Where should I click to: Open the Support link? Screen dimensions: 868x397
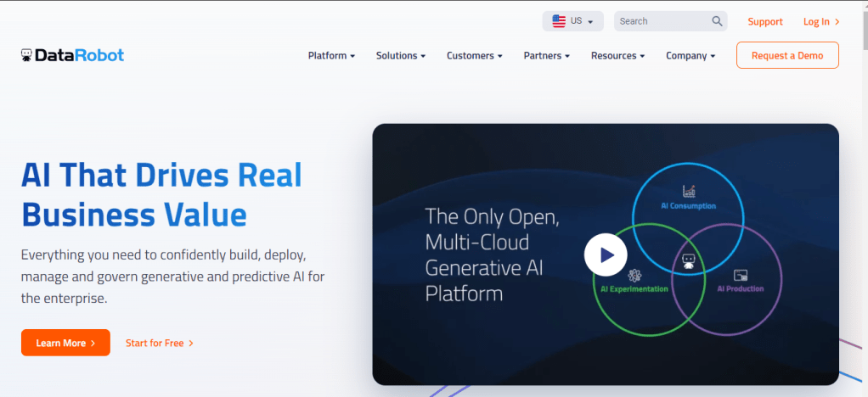click(765, 22)
